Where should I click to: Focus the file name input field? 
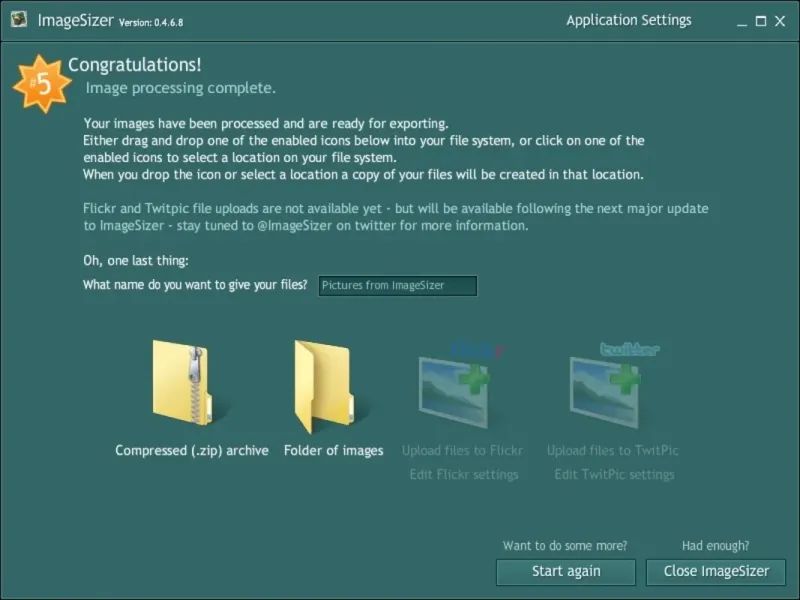(x=397, y=286)
